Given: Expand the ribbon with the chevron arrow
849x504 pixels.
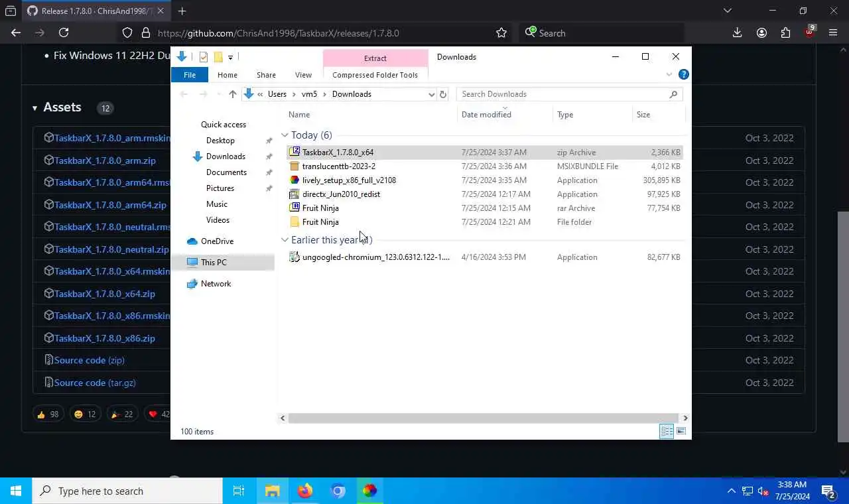Looking at the screenshot, I should tap(669, 75).
